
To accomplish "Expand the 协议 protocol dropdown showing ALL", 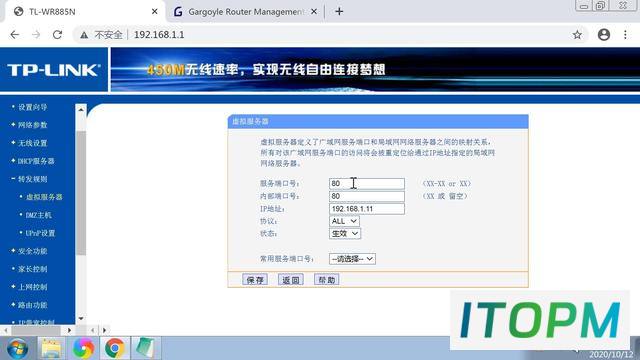I will click(x=344, y=221).
